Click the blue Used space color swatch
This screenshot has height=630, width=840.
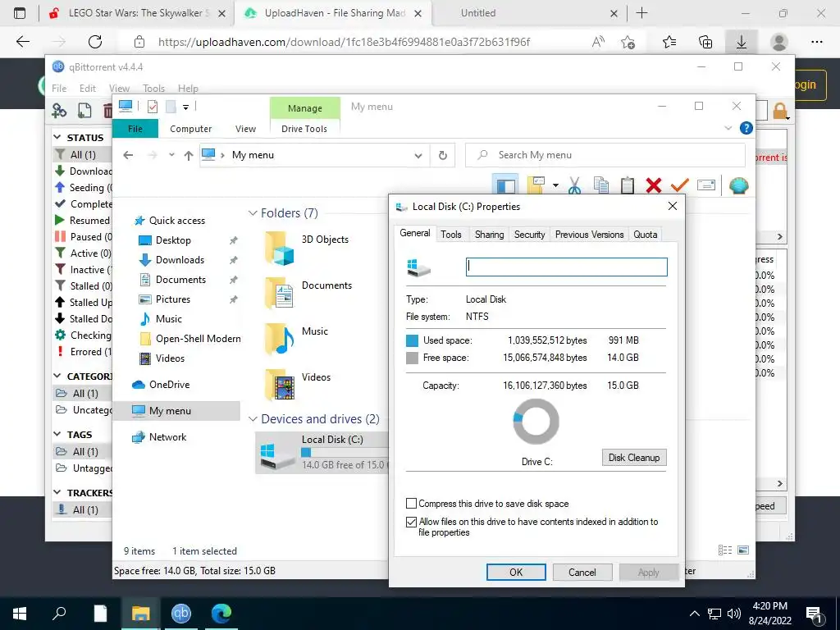412,340
